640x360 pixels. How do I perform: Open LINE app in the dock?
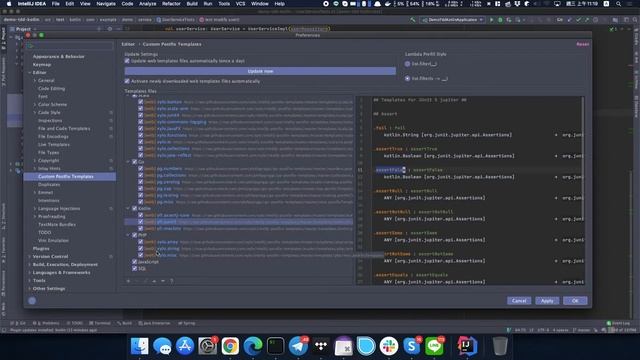(434, 346)
